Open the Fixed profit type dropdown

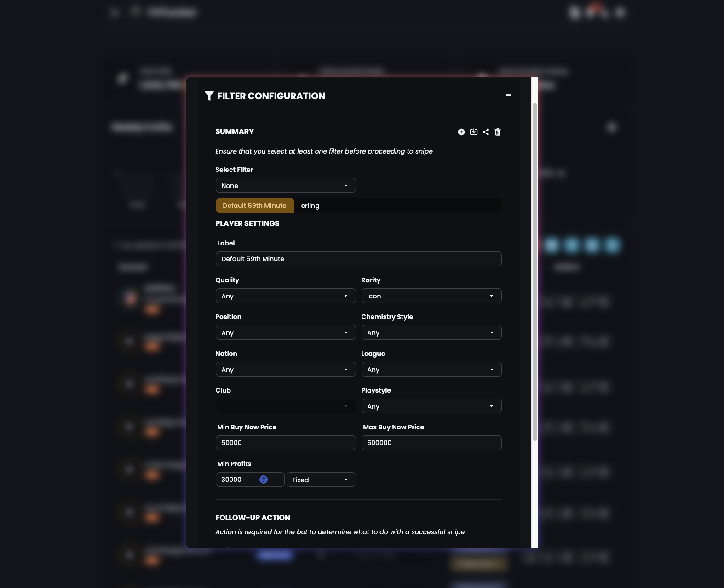pyautogui.click(x=321, y=480)
